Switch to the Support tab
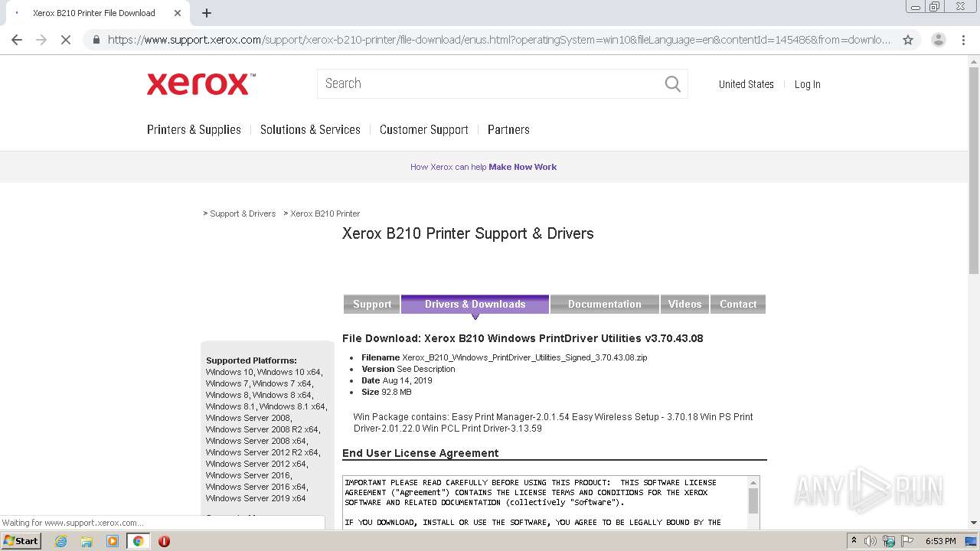The height and width of the screenshot is (551, 980). coord(371,304)
